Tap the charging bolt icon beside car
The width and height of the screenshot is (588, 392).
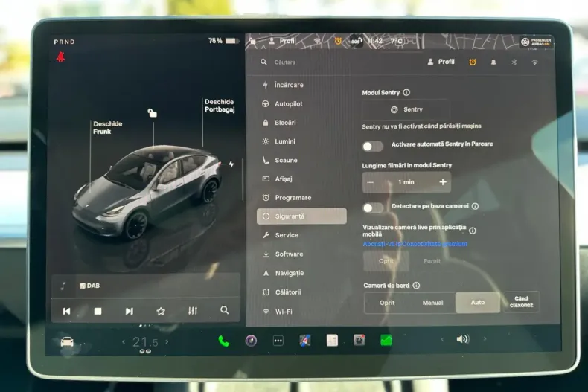[231, 164]
